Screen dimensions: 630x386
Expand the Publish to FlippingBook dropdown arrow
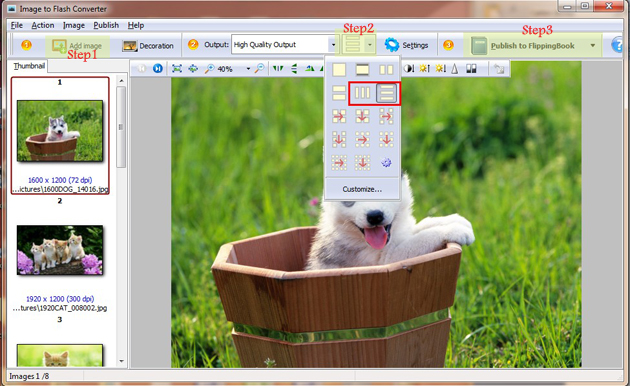[x=593, y=45]
